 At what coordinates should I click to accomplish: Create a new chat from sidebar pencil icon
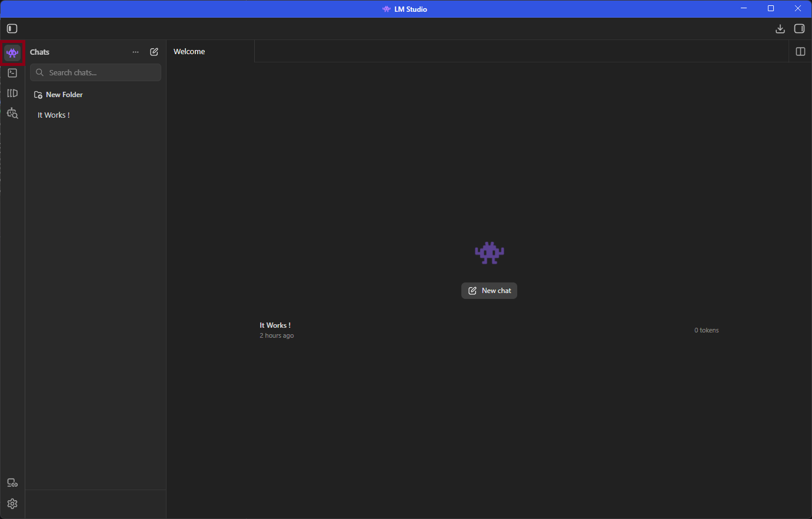point(154,52)
